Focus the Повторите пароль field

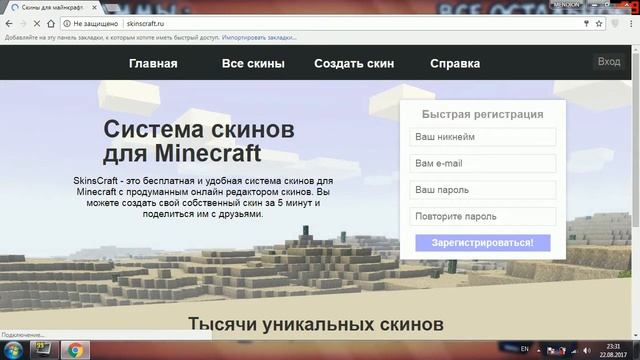(x=482, y=216)
